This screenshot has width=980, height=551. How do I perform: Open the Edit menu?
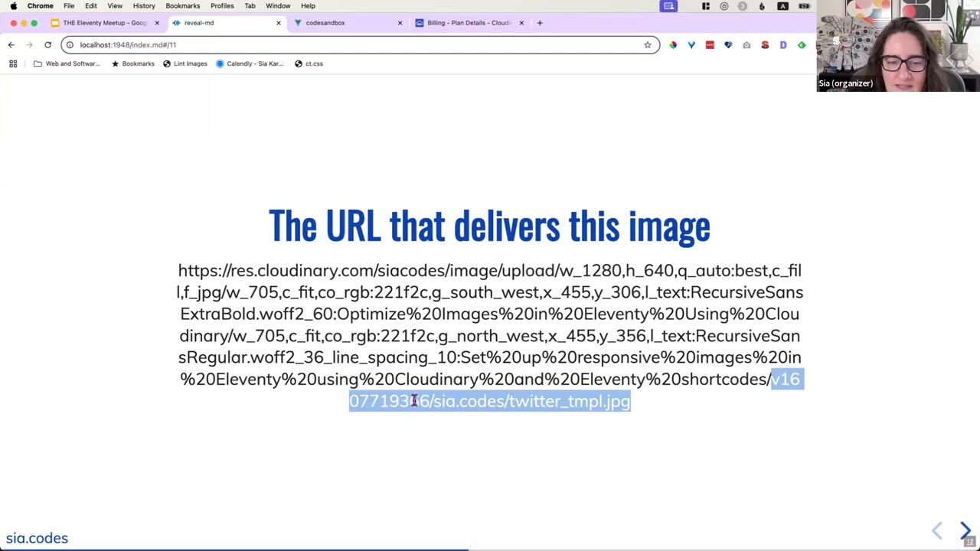tap(91, 6)
